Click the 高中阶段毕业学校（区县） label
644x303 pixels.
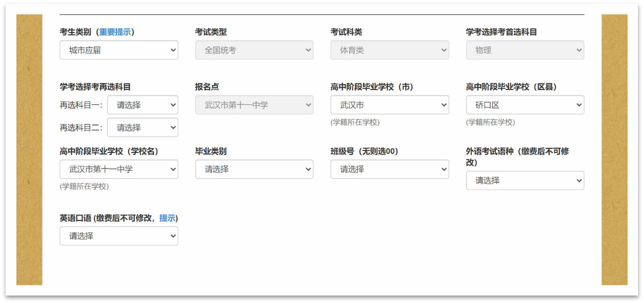511,87
